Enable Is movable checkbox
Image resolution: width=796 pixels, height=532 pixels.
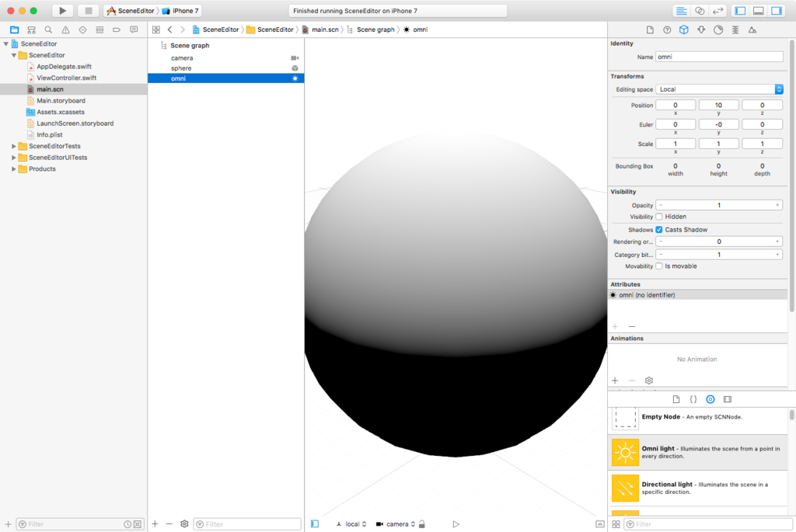pyautogui.click(x=659, y=266)
